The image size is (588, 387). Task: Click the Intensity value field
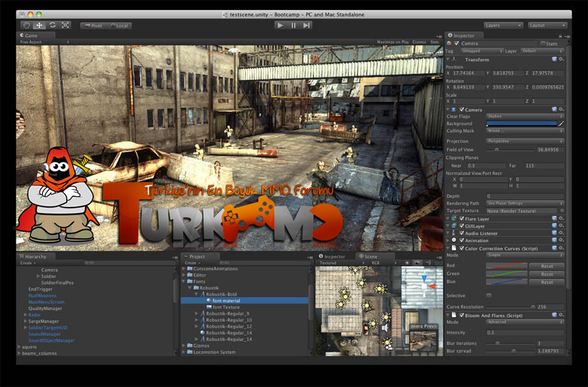[x=525, y=332]
